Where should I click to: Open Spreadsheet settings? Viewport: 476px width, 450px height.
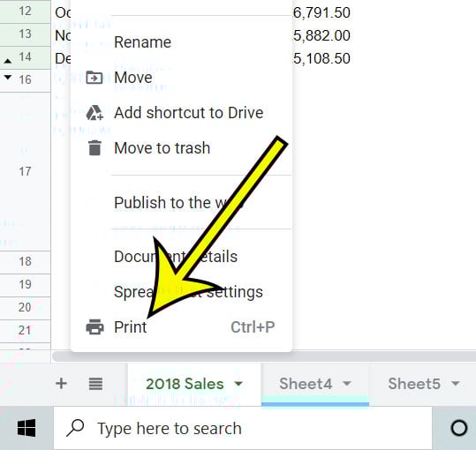point(181,292)
